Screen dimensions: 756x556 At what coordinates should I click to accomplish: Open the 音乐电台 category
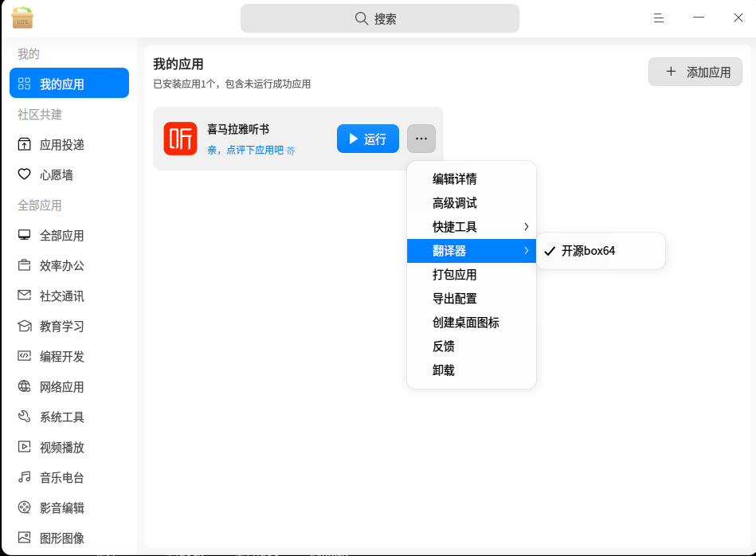click(x=69, y=477)
